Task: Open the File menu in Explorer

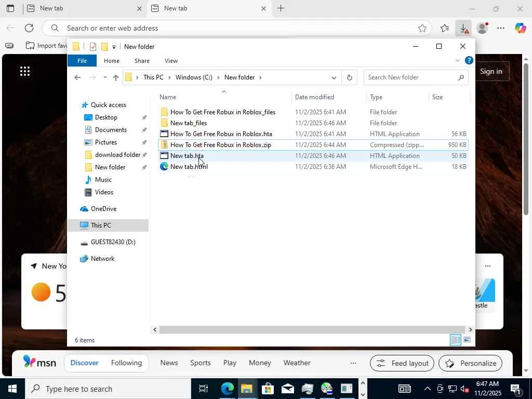Action: pyautogui.click(x=82, y=61)
